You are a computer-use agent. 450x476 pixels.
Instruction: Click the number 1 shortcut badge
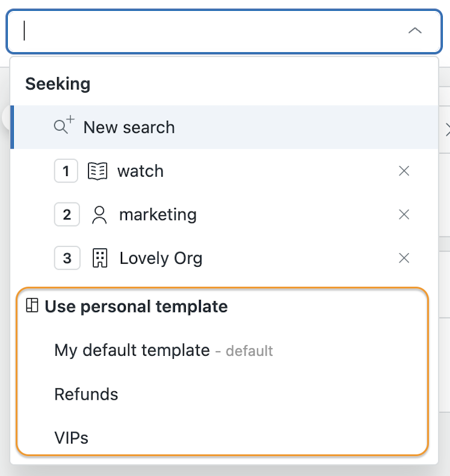coord(66,171)
